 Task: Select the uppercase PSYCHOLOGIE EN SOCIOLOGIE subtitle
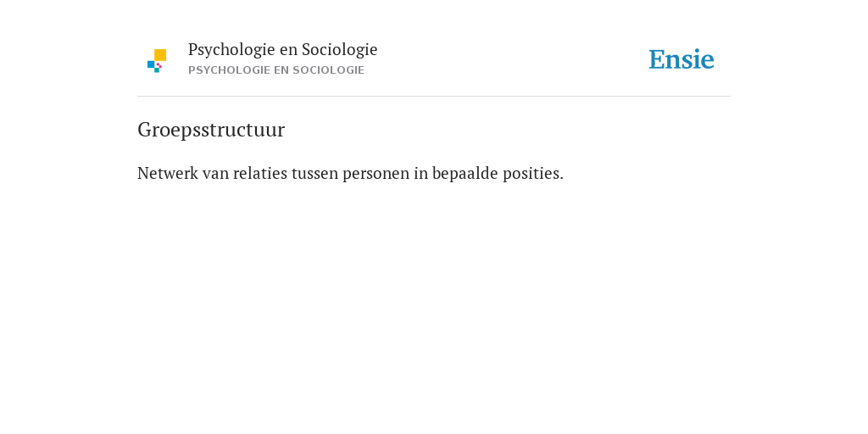276,70
